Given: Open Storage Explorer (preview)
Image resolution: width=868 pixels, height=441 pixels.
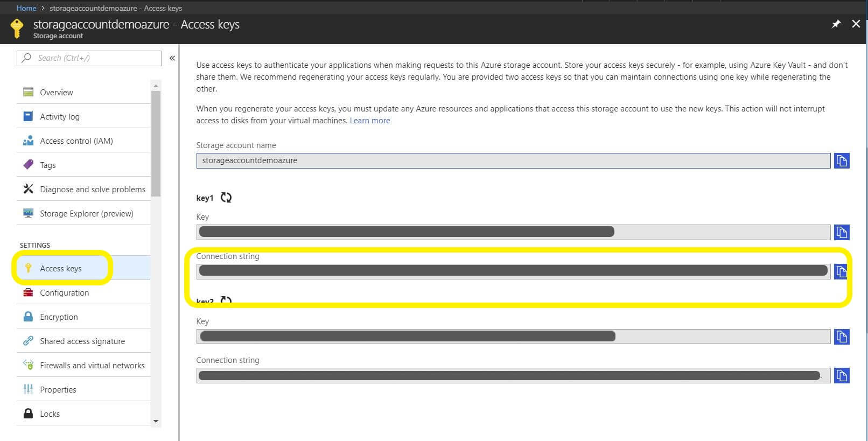Looking at the screenshot, I should tap(83, 213).
